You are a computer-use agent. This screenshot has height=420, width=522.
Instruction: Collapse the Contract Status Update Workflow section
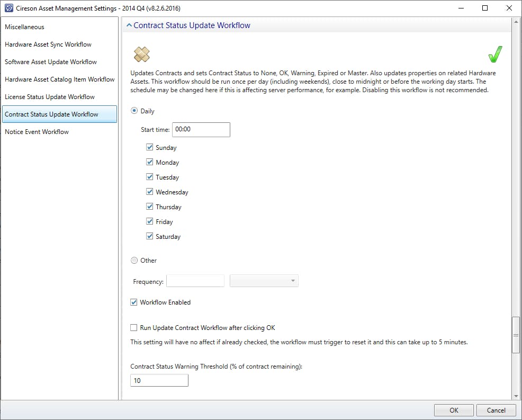point(129,25)
